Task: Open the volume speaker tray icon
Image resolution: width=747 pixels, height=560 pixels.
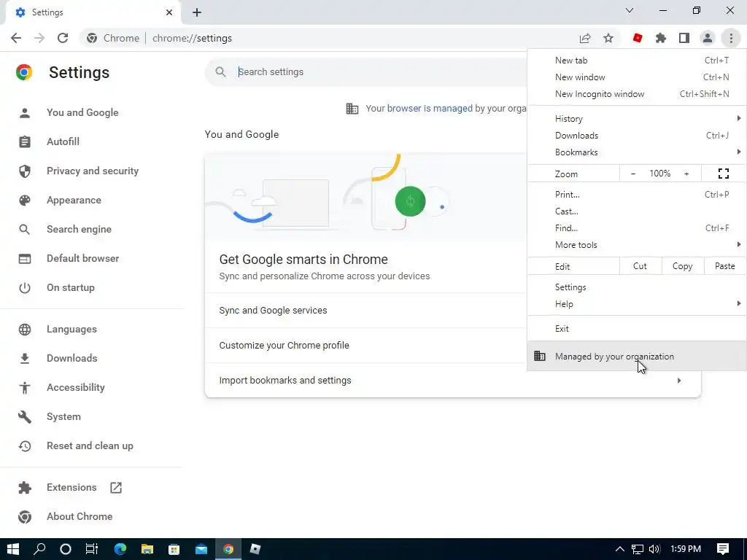Action: pos(654,549)
